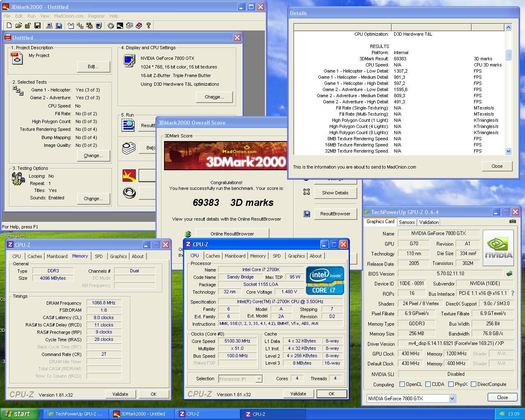Open the GeForce 7800 GTX card dropdown
The image size is (525, 420).
[452, 398]
